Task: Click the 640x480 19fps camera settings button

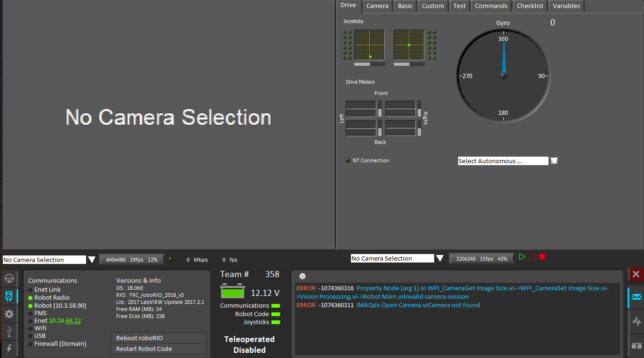Action: point(132,260)
